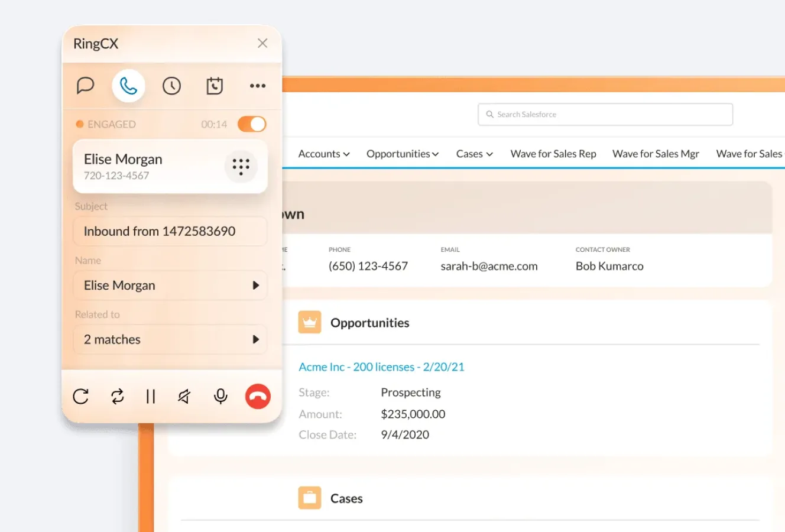The image size is (785, 532).
Task: Open the Accounts dropdown in Salesforce
Action: pyautogui.click(x=324, y=154)
